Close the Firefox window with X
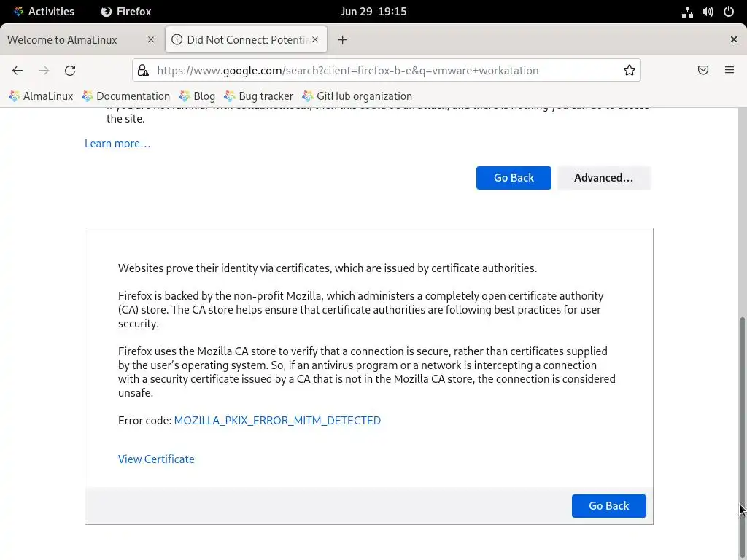Image resolution: width=747 pixels, height=560 pixels. [734, 39]
